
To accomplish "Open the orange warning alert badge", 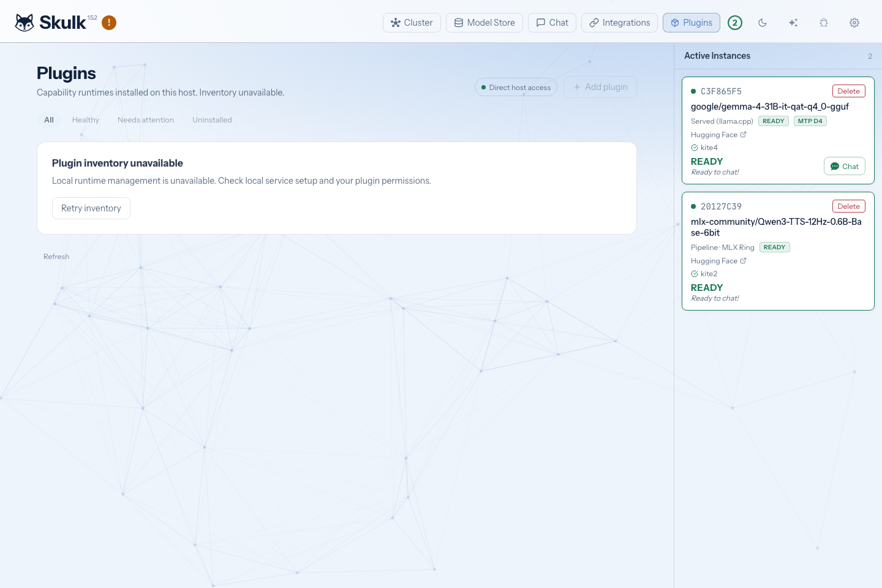I will [x=109, y=23].
